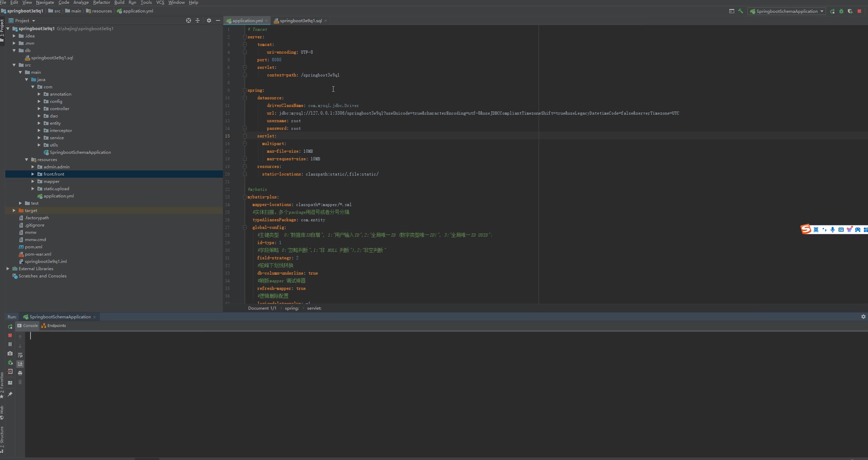Click the microphone icon in IME bar
The image size is (868, 460).
point(833,230)
